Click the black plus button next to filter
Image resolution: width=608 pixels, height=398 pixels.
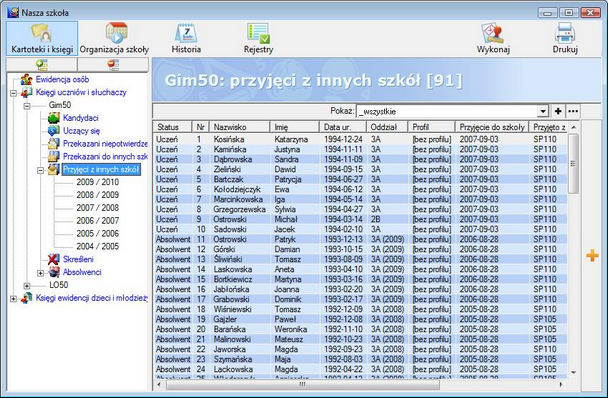(x=558, y=111)
